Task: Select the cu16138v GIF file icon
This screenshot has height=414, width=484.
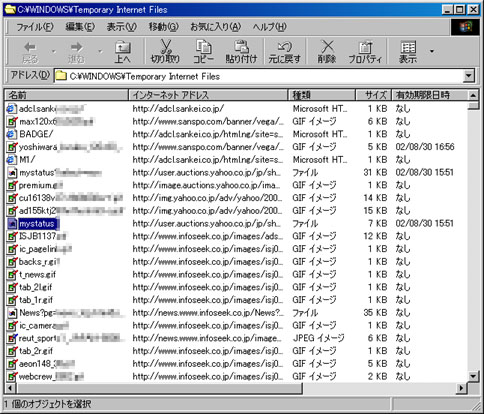Action: 12,198
